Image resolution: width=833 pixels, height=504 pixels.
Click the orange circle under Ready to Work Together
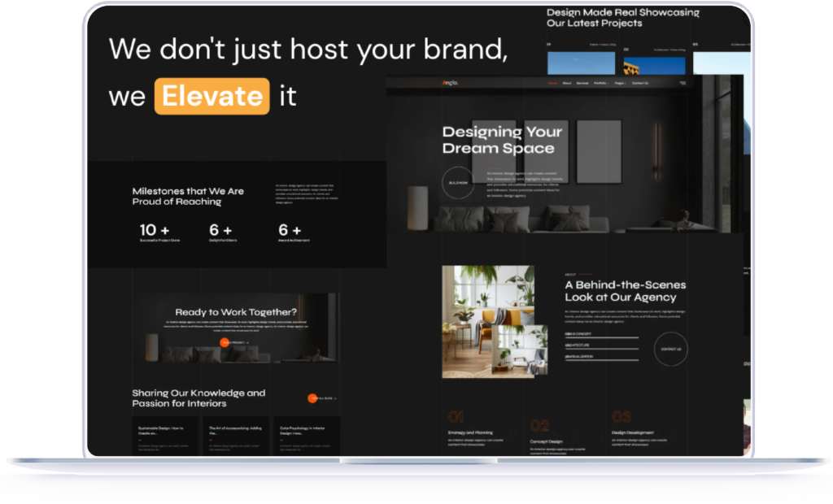(225, 342)
